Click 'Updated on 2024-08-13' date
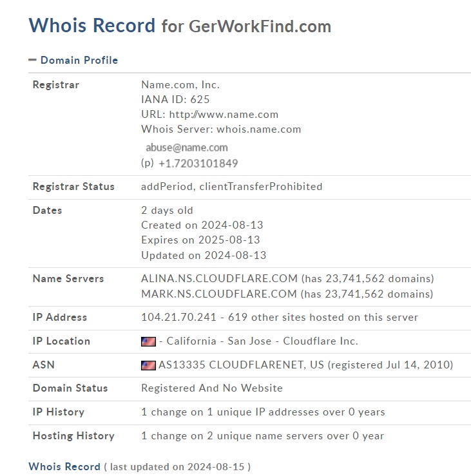471x476 pixels. click(204, 255)
